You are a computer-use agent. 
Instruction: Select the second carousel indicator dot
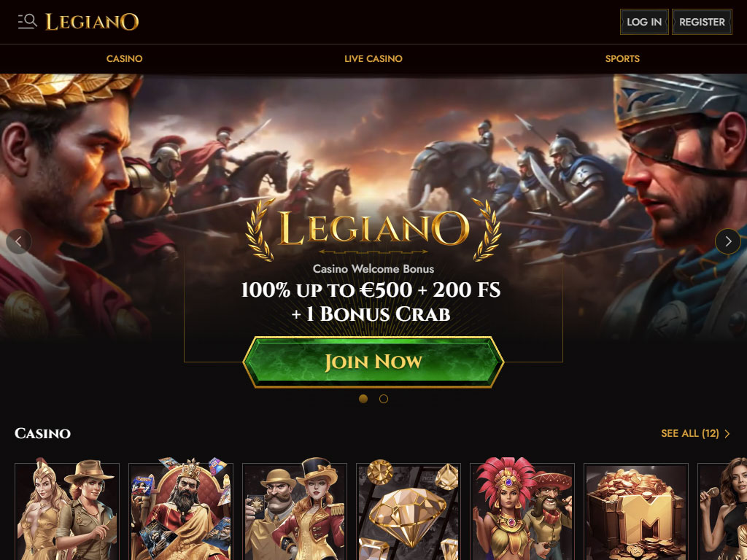click(x=384, y=399)
